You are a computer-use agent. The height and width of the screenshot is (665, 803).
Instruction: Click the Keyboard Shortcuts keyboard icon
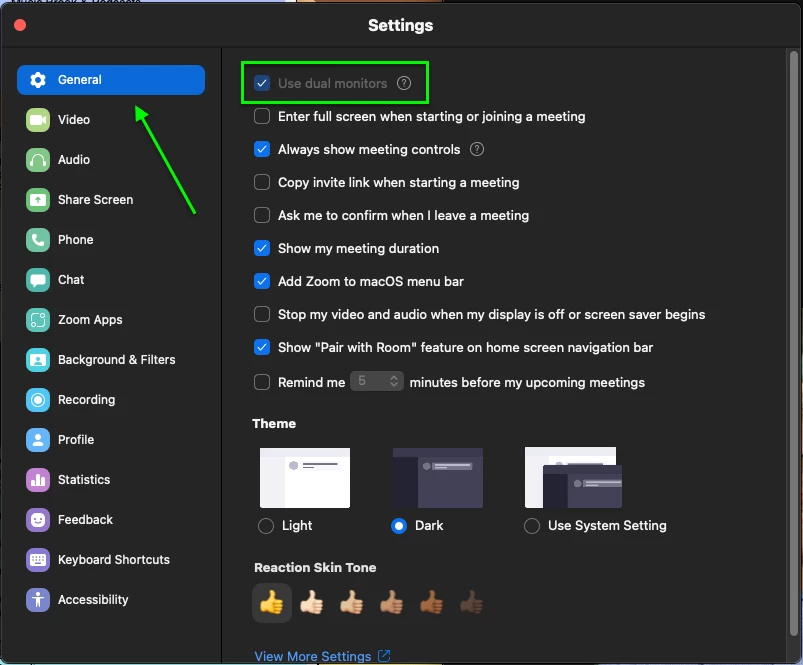(x=38, y=560)
